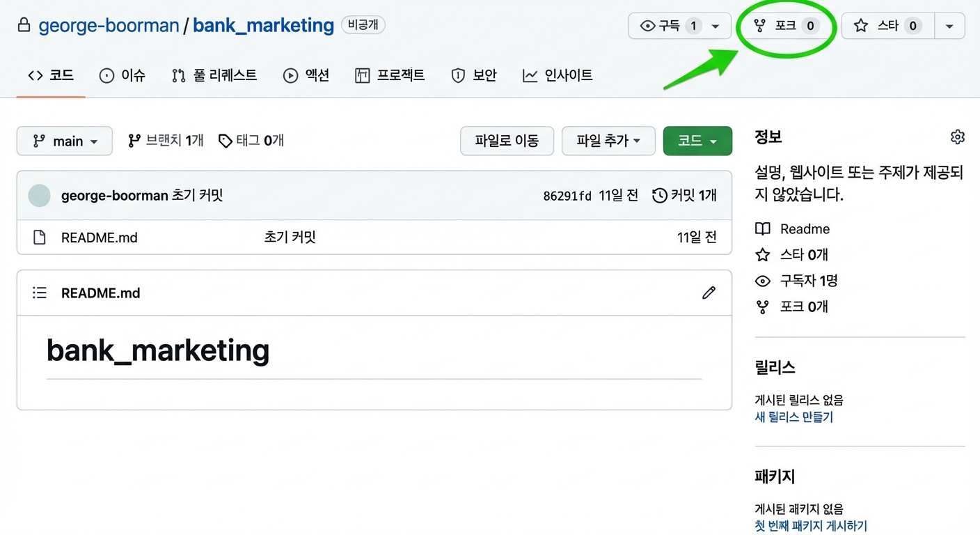Open the 보안 tab
The height and width of the screenshot is (535, 980).
[474, 75]
